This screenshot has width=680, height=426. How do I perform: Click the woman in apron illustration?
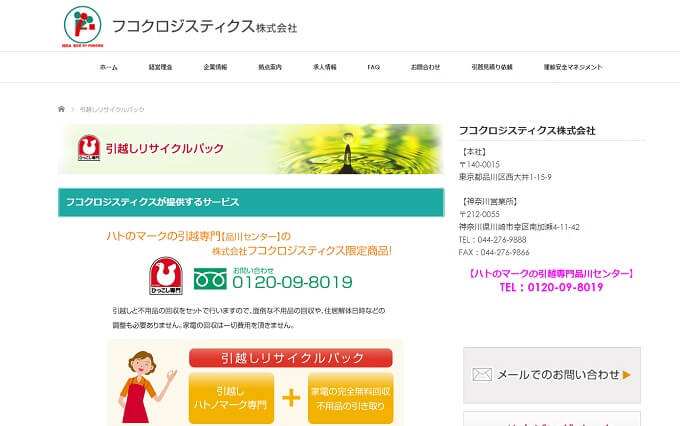(x=145, y=387)
